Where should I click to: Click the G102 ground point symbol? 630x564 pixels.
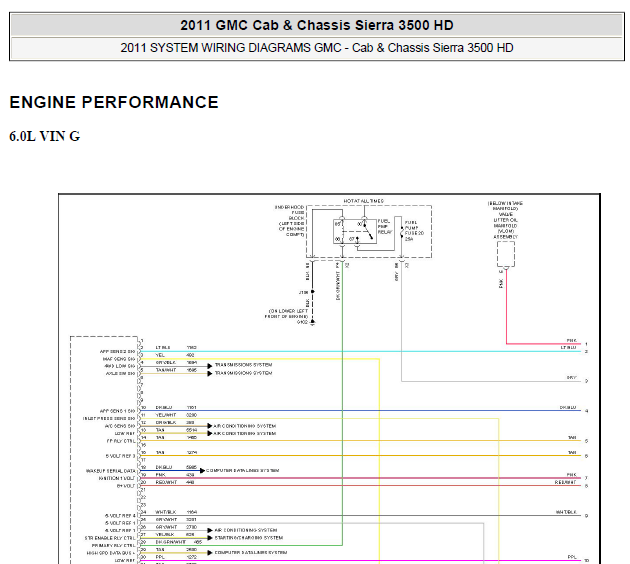point(312,322)
